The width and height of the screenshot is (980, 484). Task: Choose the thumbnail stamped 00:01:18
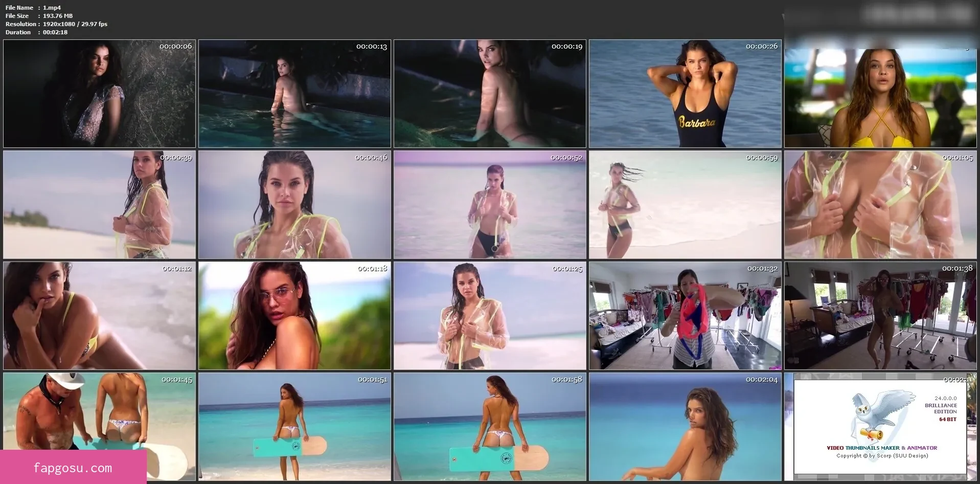(294, 316)
